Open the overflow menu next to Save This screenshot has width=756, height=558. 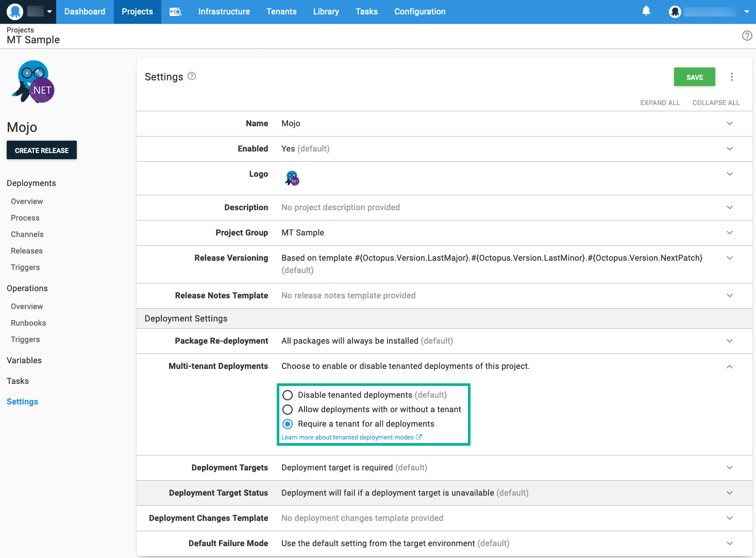(732, 77)
